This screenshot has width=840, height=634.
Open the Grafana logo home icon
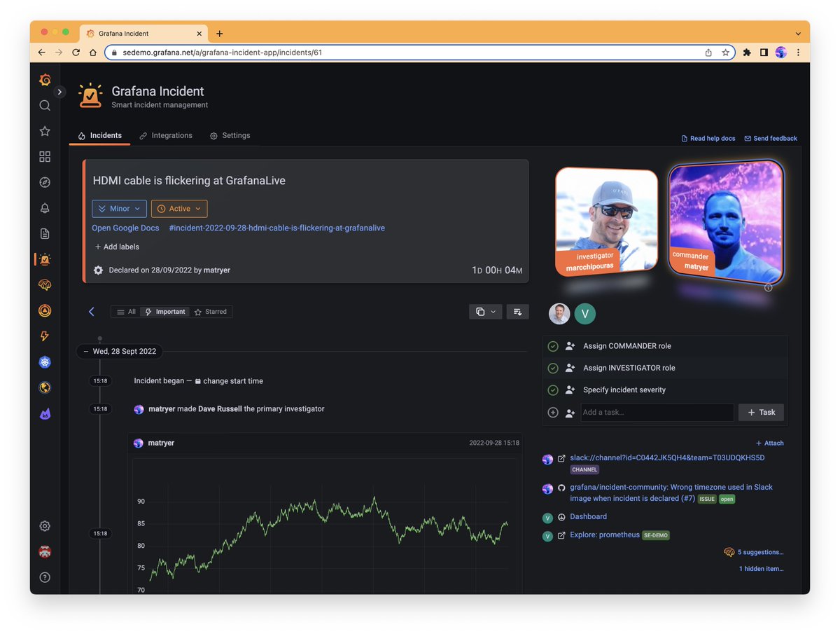[x=45, y=80]
